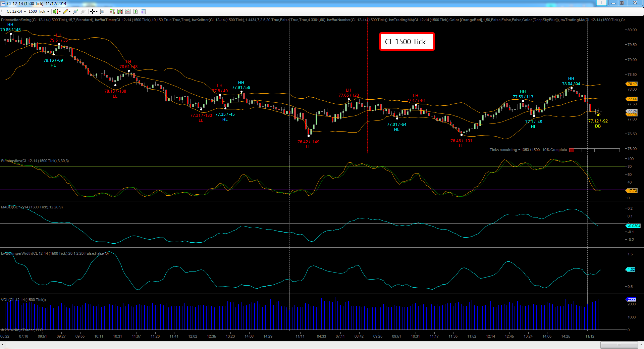Click the L link button in title bar
Image resolution: width=644 pixels, height=349 pixels.
click(602, 3)
